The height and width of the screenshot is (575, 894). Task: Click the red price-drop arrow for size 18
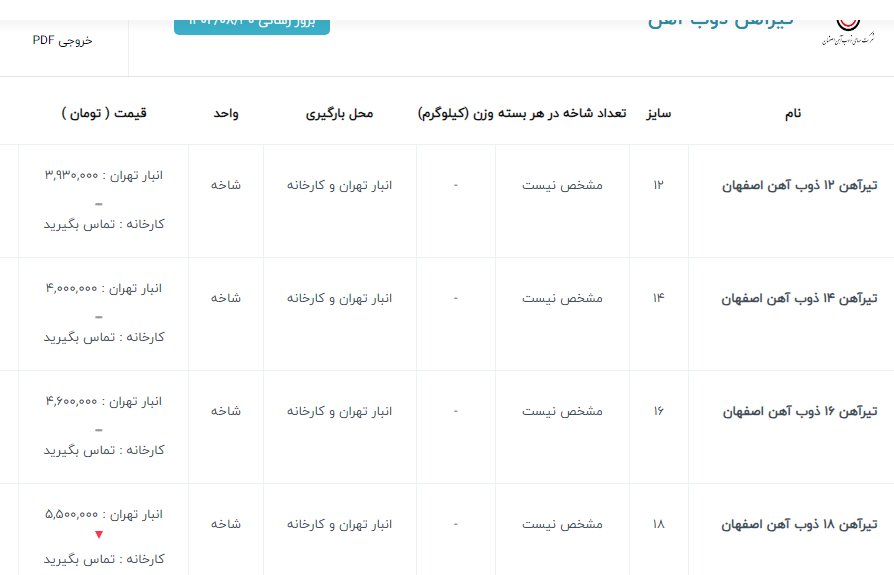pos(98,535)
